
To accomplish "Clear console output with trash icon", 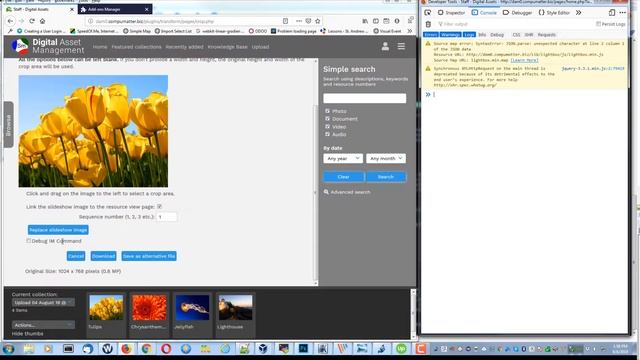I will (428, 24).
